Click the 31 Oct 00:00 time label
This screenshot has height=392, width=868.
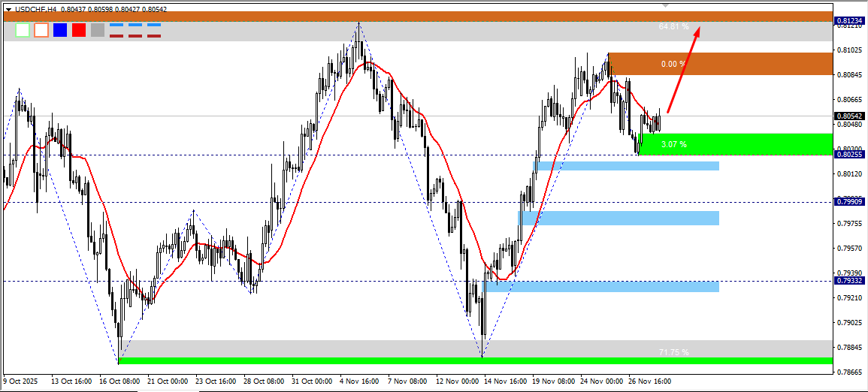pos(310,381)
